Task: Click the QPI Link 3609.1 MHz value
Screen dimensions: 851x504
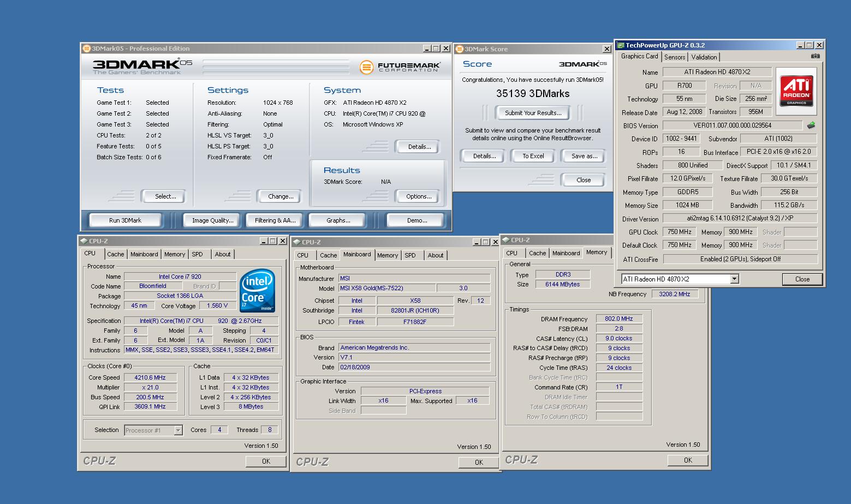Action: (150, 406)
